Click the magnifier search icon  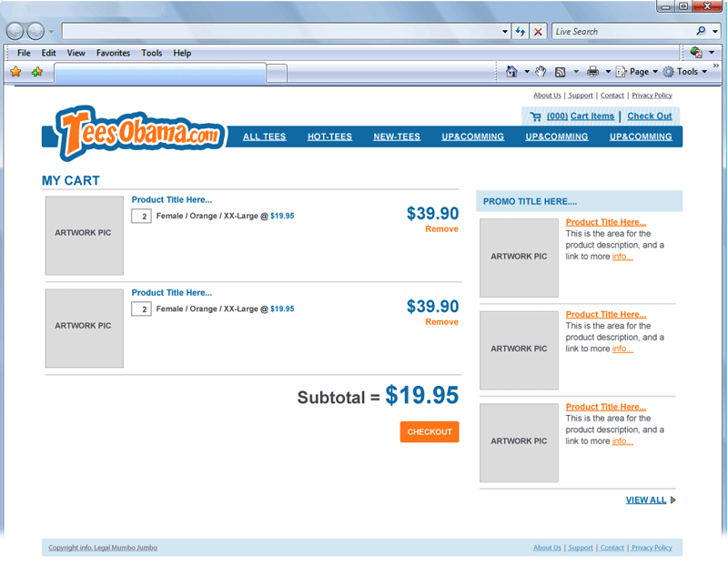click(x=701, y=31)
